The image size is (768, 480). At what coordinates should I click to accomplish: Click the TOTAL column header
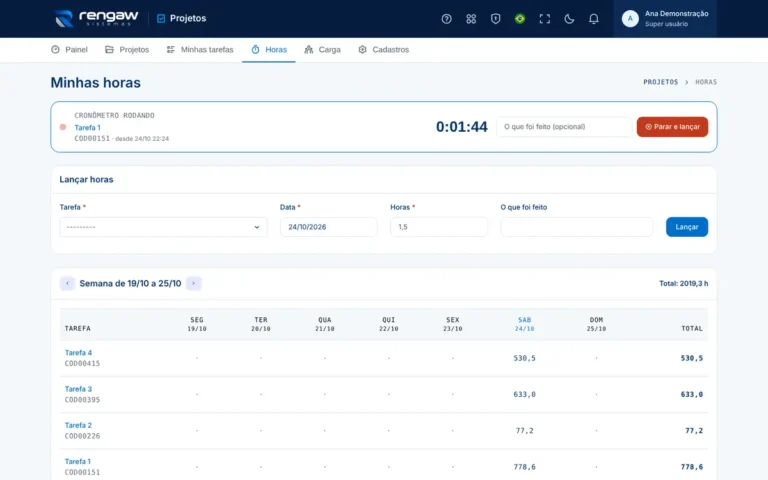click(x=692, y=328)
